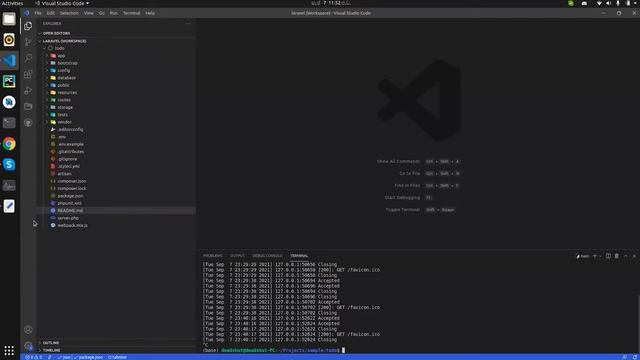This screenshot has height=360, width=640.
Task: Click the notifications bell in the status bar
Action: pyautogui.click(x=634, y=357)
